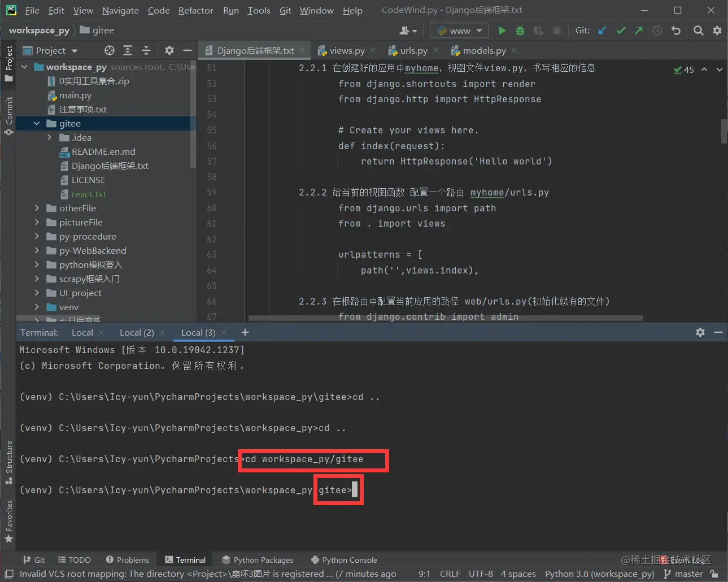Open Search Everywhere magnifier icon
This screenshot has width=728, height=582.
click(x=699, y=31)
